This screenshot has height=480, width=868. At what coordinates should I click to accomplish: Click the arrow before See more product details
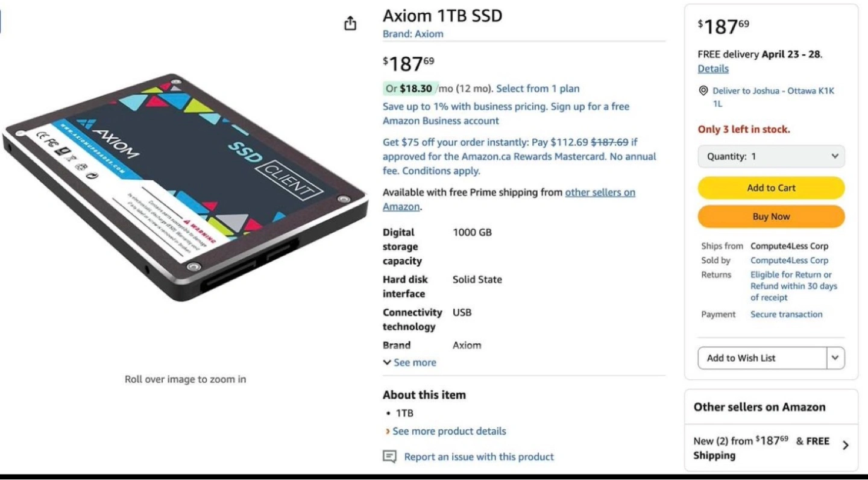pos(387,431)
